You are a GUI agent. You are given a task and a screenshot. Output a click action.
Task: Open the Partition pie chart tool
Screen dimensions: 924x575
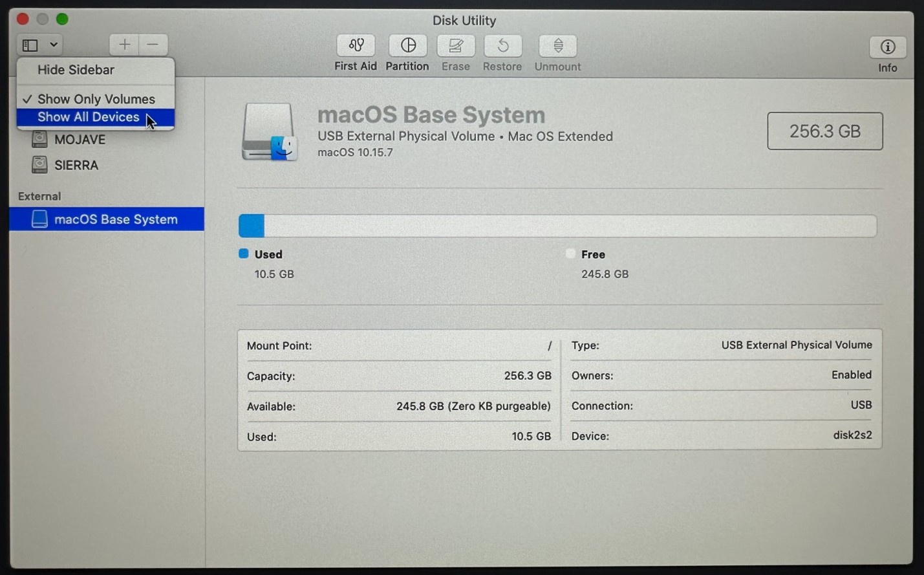[x=407, y=45]
